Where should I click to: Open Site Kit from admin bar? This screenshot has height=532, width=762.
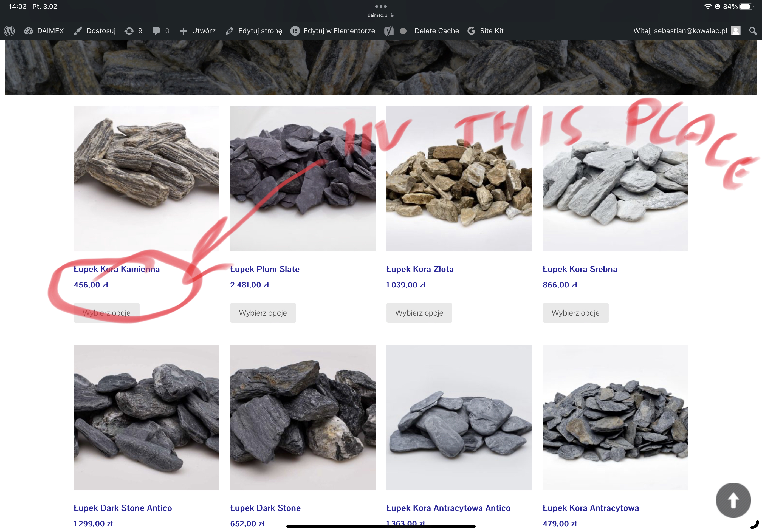(x=485, y=31)
